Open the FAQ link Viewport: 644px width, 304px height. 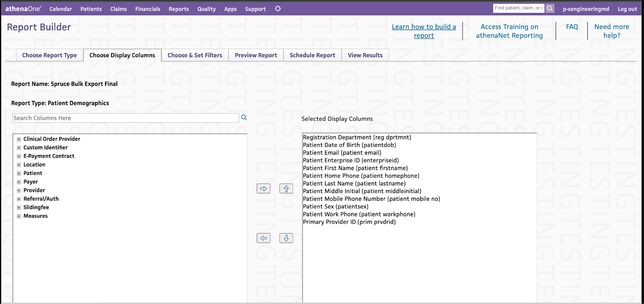pyautogui.click(x=572, y=27)
